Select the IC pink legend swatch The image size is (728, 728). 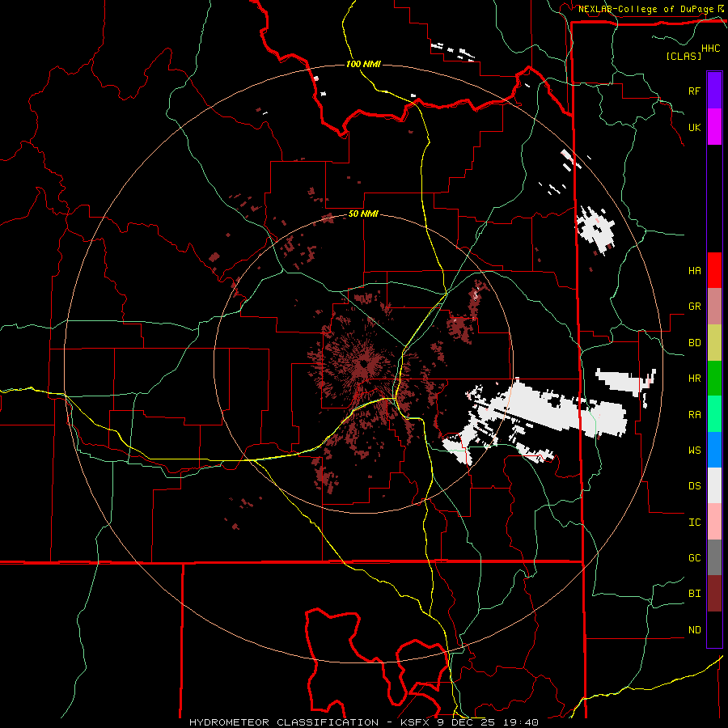[714, 522]
